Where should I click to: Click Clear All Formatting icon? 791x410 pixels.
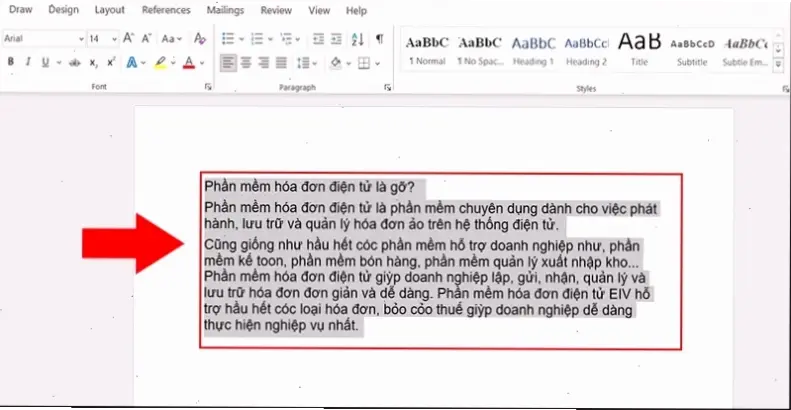click(x=200, y=38)
